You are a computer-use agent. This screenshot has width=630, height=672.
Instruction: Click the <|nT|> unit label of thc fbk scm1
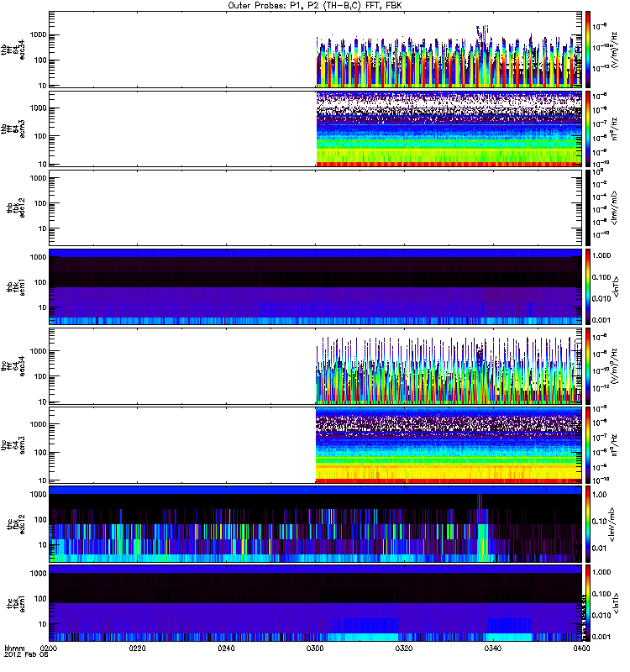(616, 603)
